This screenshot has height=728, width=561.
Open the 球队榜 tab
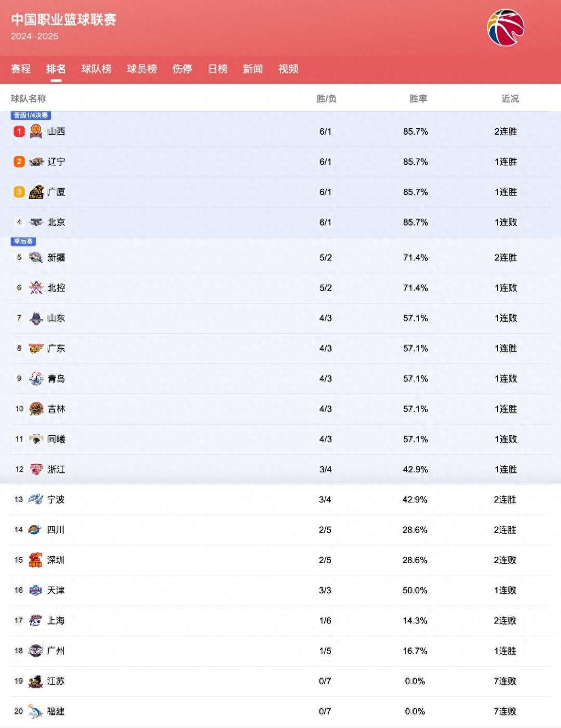click(x=96, y=69)
